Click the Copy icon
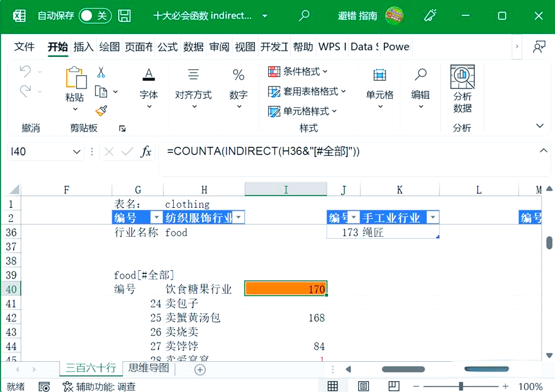The image size is (555, 392). 101,92
